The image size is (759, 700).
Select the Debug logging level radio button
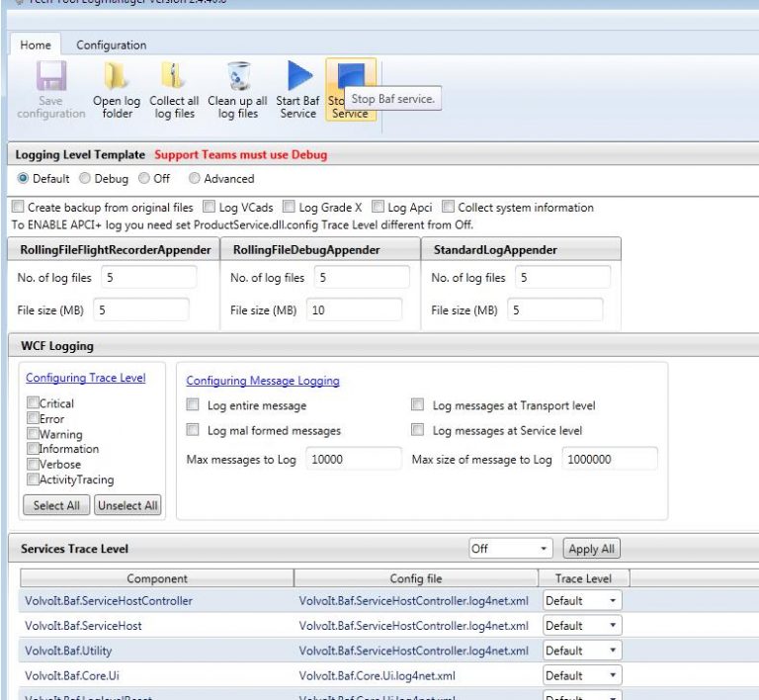85,179
